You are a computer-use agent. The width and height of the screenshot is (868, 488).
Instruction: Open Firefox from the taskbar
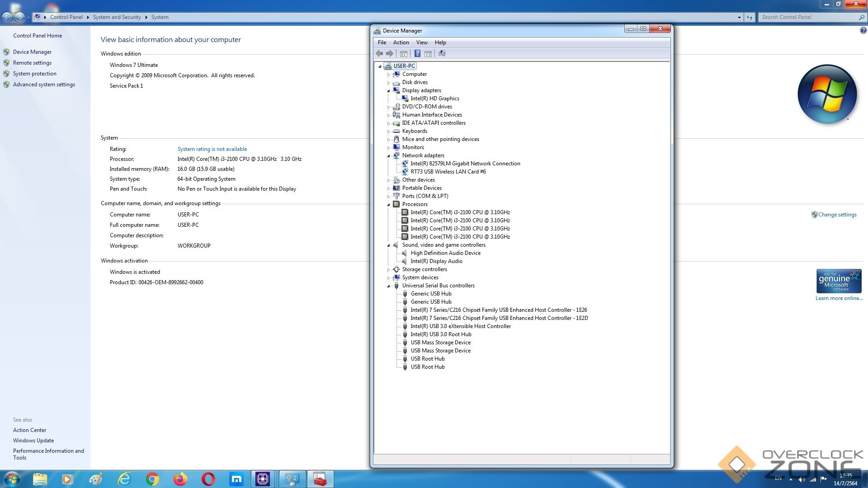point(180,479)
